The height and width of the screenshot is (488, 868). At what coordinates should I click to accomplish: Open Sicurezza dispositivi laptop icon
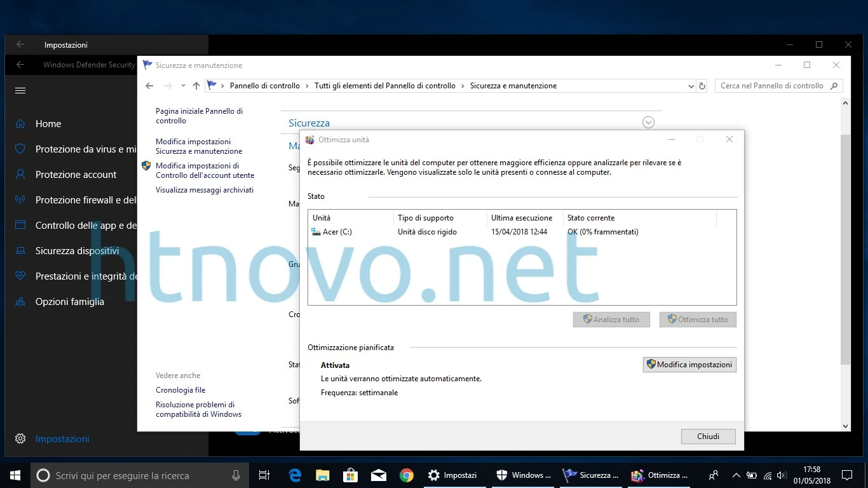coord(20,251)
